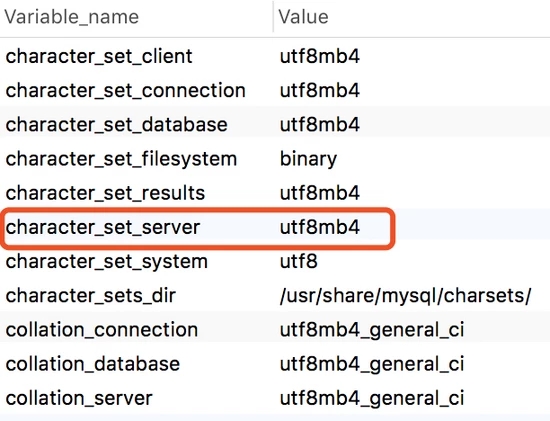Click the utf8mb4 value of character_set_server
The image size is (550, 421).
(320, 227)
